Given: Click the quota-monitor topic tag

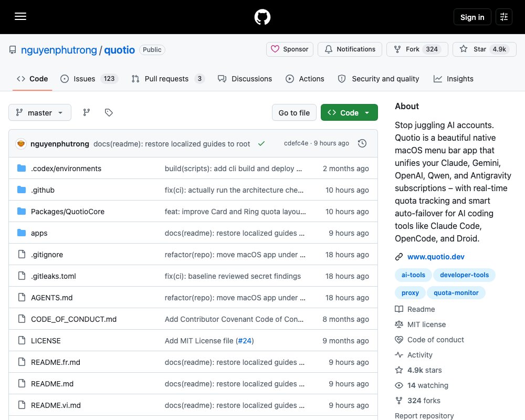Looking at the screenshot, I should click(x=456, y=293).
